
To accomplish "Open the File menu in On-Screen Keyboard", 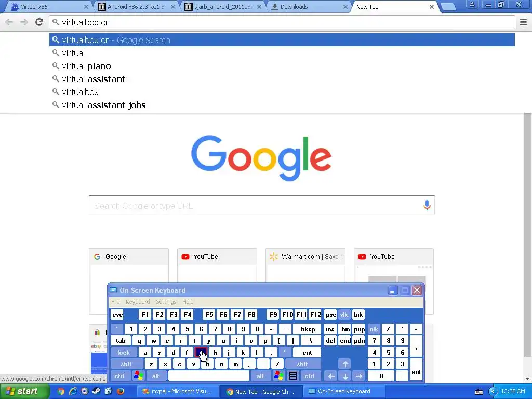I will [115, 302].
